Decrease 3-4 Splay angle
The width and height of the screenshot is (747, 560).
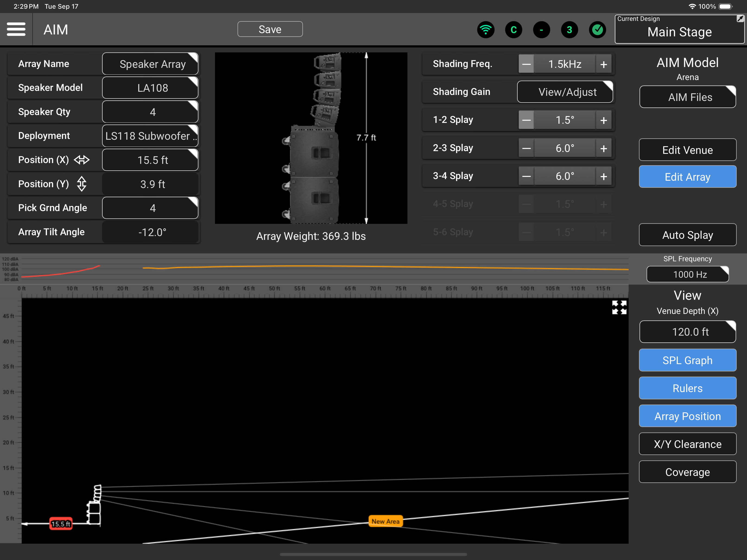click(x=526, y=176)
